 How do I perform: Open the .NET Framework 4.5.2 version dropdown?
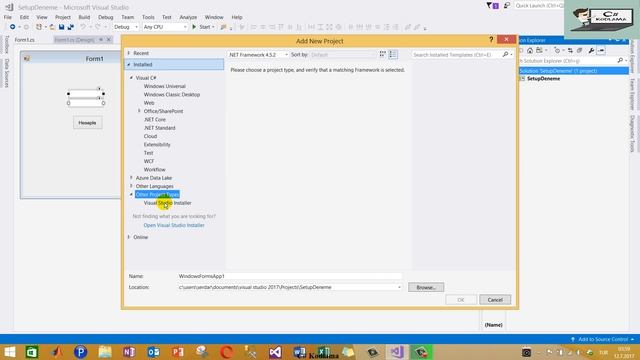click(258, 54)
